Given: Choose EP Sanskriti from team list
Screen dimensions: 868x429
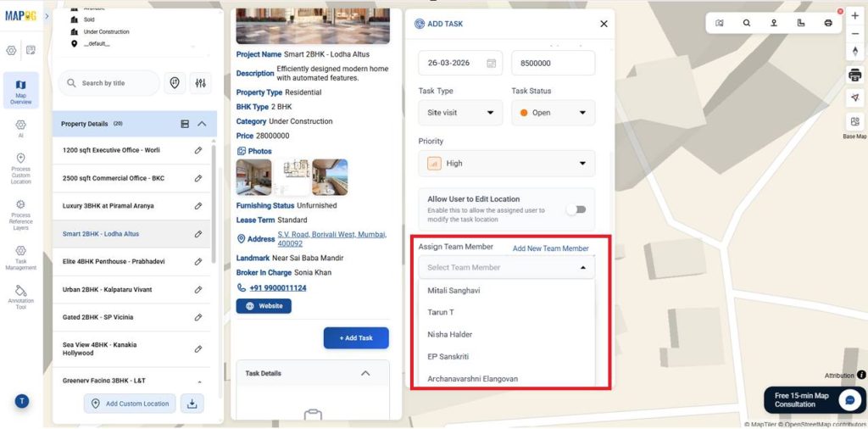Looking at the screenshot, I should [x=507, y=356].
